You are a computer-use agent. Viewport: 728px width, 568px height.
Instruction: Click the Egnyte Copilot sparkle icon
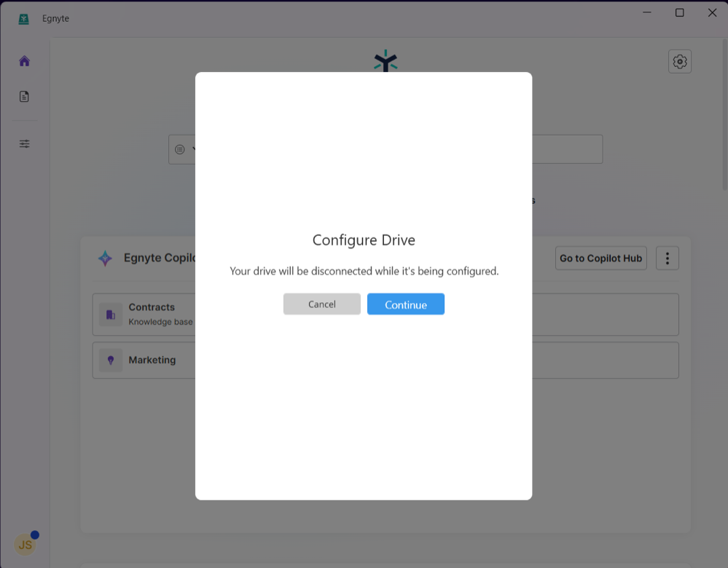tap(105, 258)
